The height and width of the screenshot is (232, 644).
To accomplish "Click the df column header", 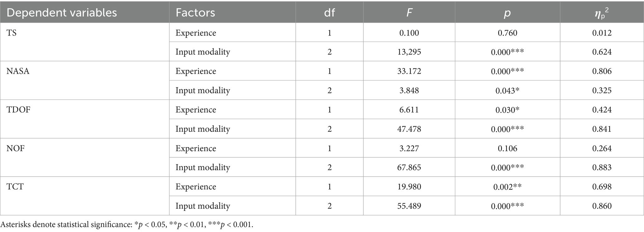I will coord(329,13).
